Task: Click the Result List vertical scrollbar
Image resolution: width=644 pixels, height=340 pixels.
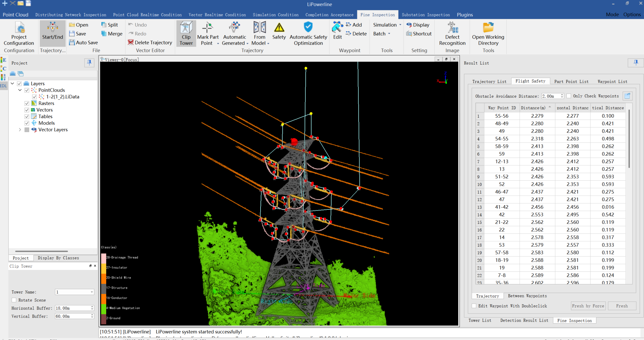Action: click(x=629, y=138)
